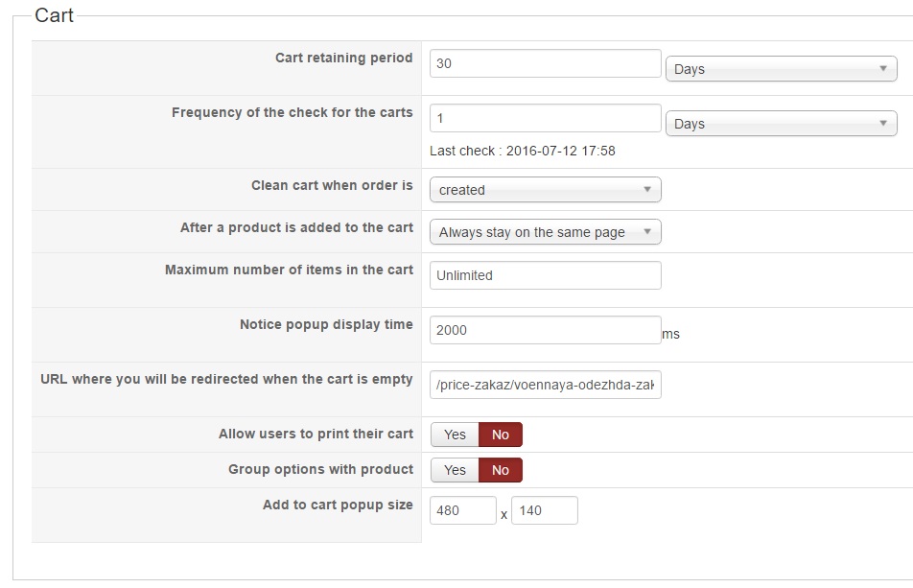Click the 'Notice popup display time' label

[326, 324]
